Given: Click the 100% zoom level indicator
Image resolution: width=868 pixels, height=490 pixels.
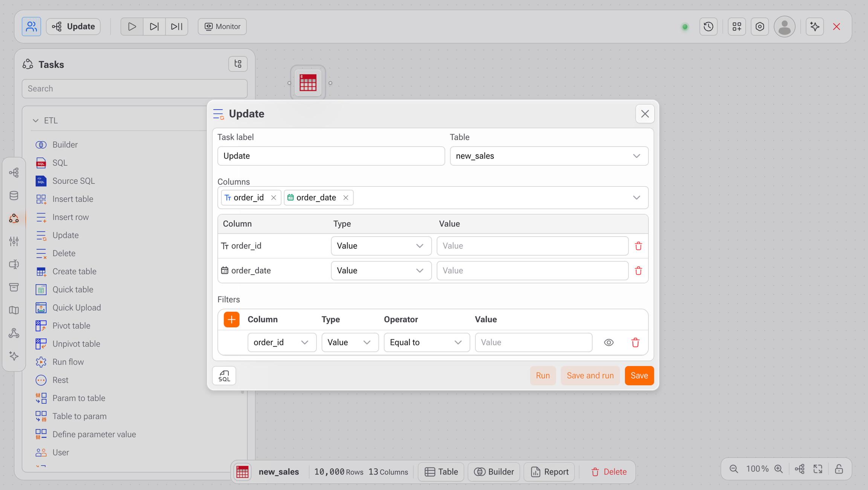Looking at the screenshot, I should (x=757, y=469).
